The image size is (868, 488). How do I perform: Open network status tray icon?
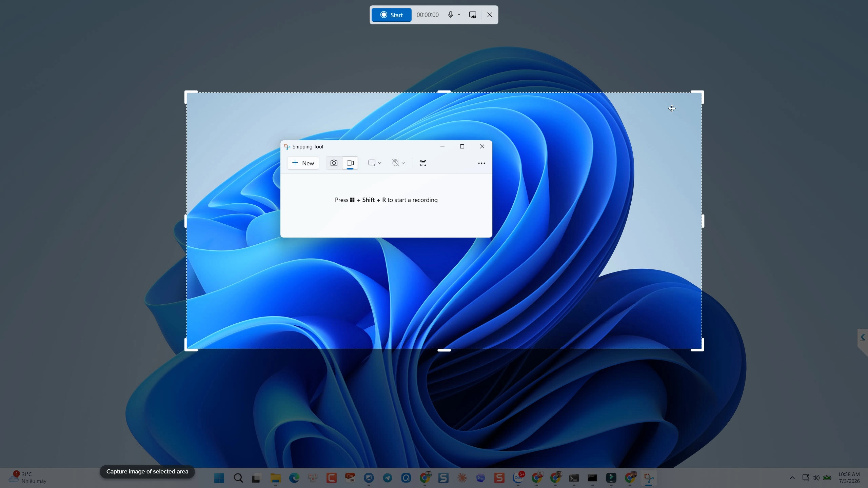pyautogui.click(x=806, y=478)
